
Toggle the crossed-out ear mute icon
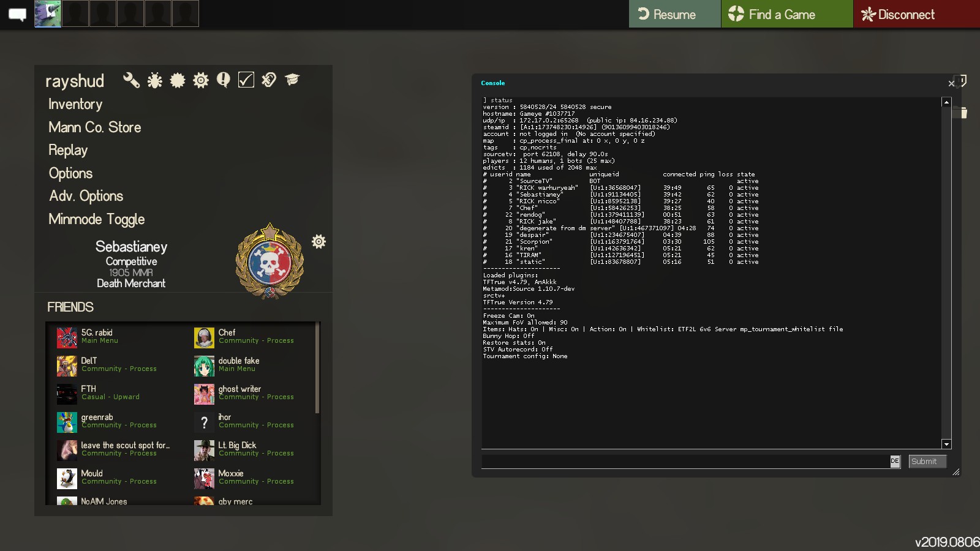pyautogui.click(x=269, y=80)
